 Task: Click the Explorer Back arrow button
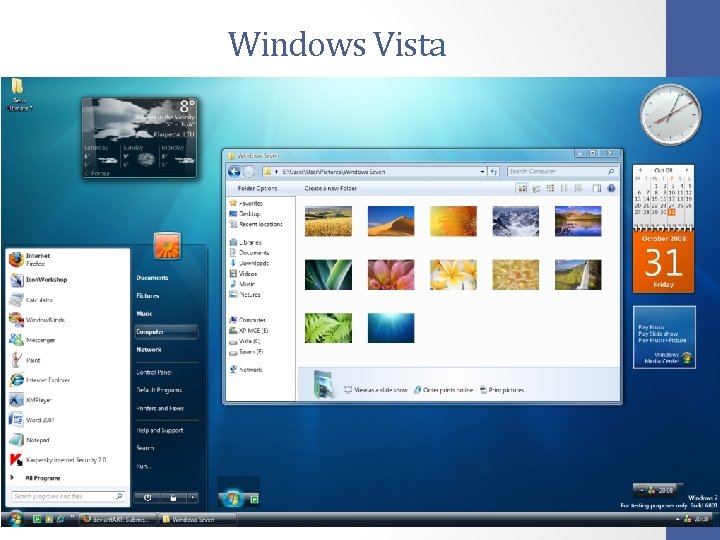(234, 172)
